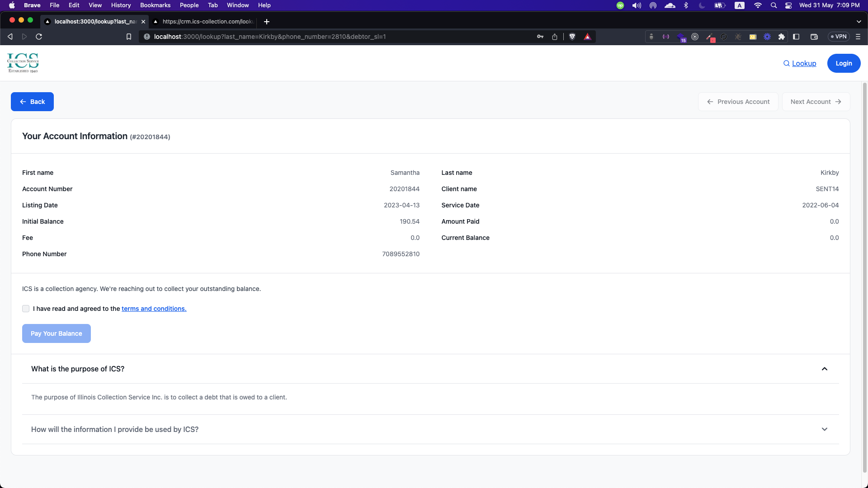This screenshot has height=488, width=868.
Task: Click the address bar URL field
Action: click(316, 37)
